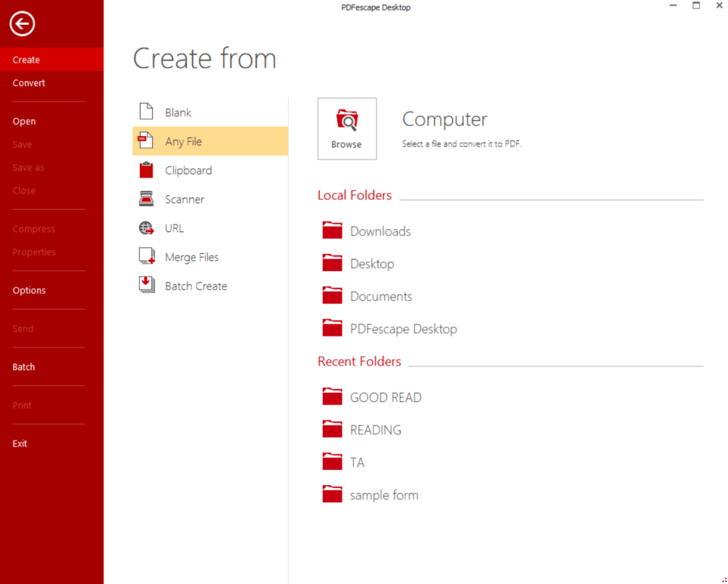
Task: Select the Blank create option label
Action: pyautogui.click(x=178, y=112)
